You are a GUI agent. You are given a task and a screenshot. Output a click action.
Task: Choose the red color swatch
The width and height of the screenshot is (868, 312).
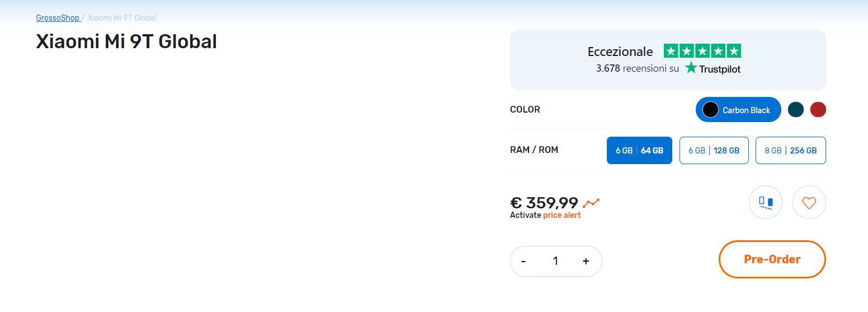[x=818, y=110]
